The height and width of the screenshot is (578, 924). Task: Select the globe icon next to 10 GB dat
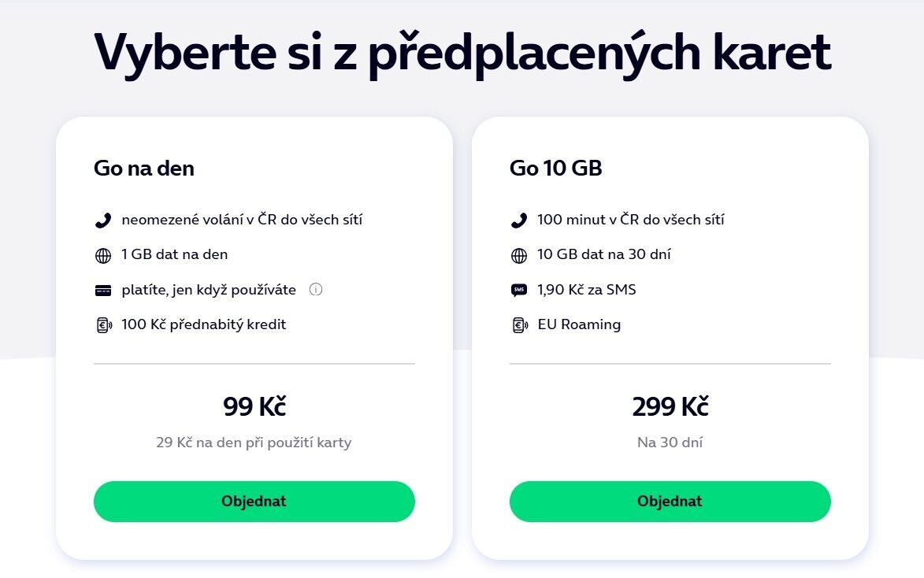coord(519,254)
